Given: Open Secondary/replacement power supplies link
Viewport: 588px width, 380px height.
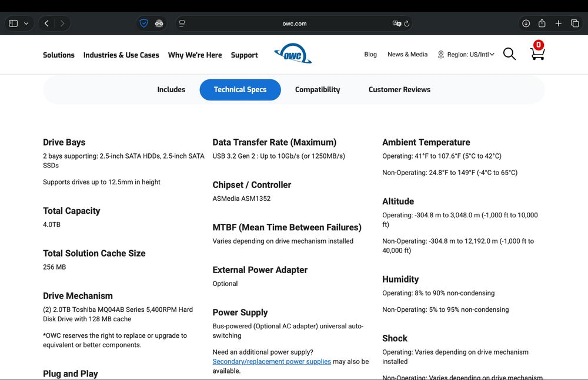Looking at the screenshot, I should tap(272, 362).
